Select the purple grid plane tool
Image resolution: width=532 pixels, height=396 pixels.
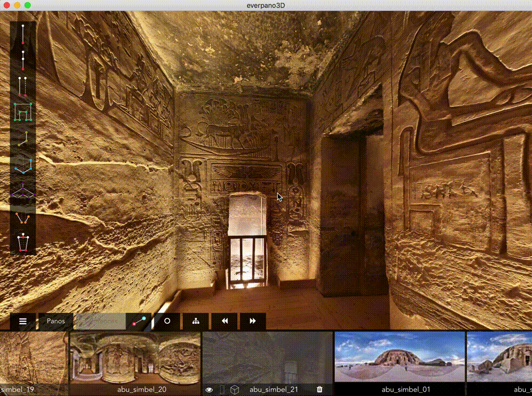click(x=23, y=191)
